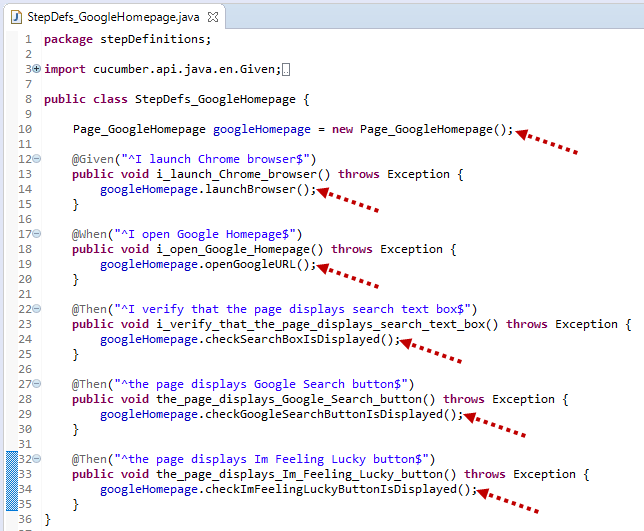Image resolution: width=644 pixels, height=531 pixels.
Task: Click method 'i_verify_that_the_page_displays_search_text_box()'
Action: [327, 324]
